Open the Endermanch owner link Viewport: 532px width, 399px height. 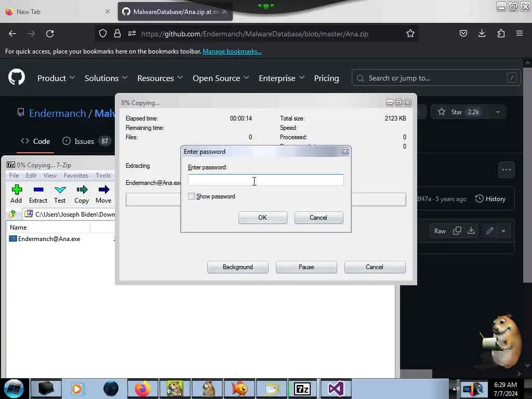coord(57,113)
